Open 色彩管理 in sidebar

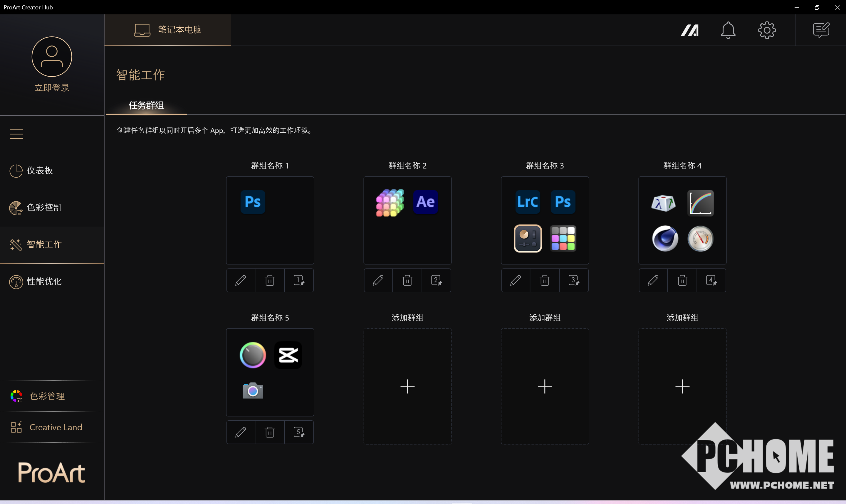coord(52,396)
